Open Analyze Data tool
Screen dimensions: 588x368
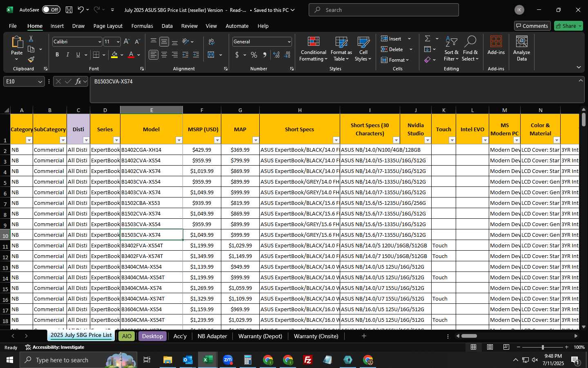(522, 48)
